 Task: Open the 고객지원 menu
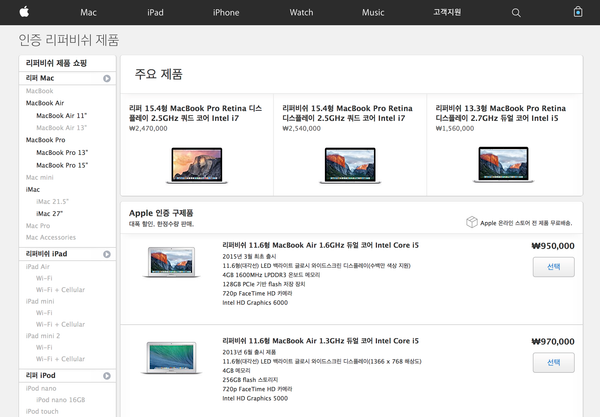point(447,12)
